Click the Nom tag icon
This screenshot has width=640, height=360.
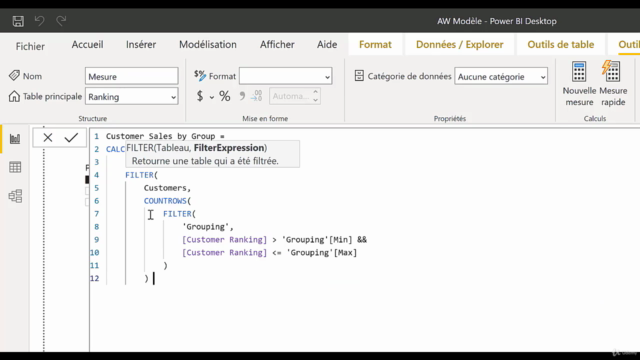14,76
